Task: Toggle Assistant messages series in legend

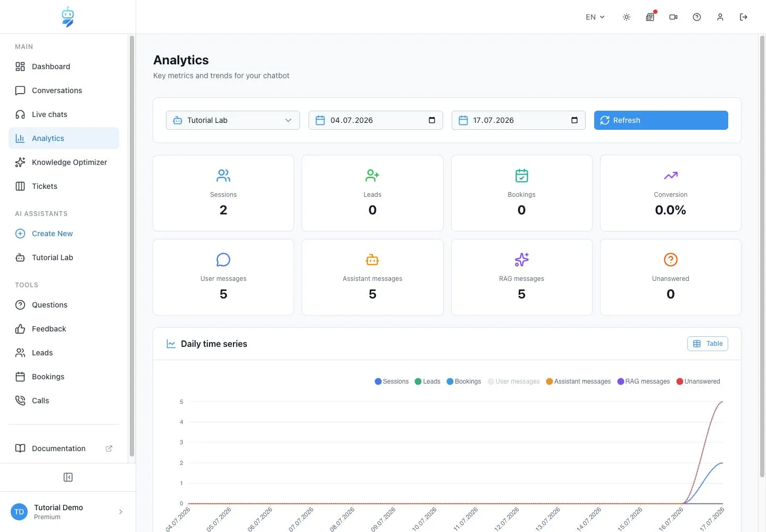Action: coord(578,381)
